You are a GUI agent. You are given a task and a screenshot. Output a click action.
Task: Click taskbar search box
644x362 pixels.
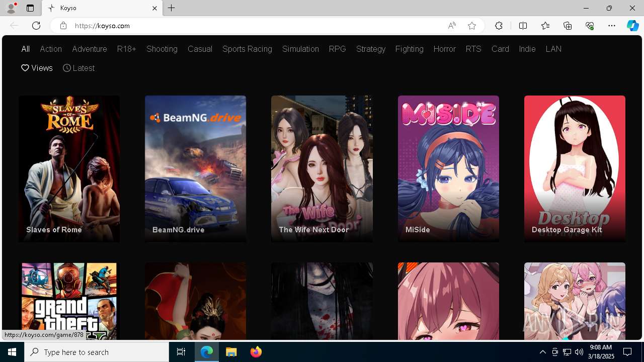point(97,352)
